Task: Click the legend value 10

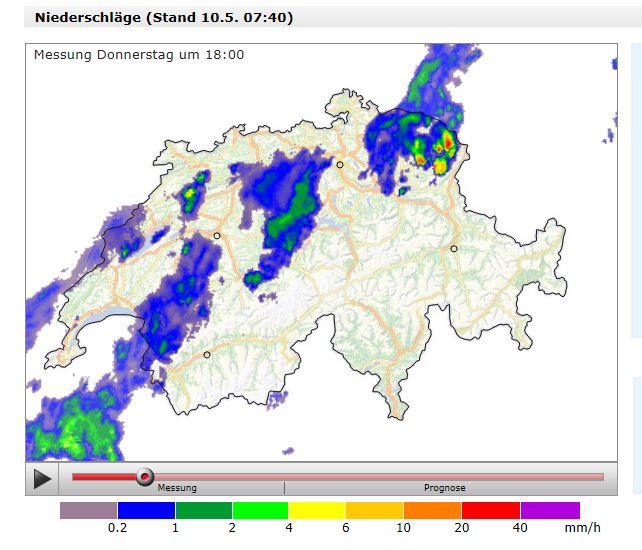Action: (403, 527)
